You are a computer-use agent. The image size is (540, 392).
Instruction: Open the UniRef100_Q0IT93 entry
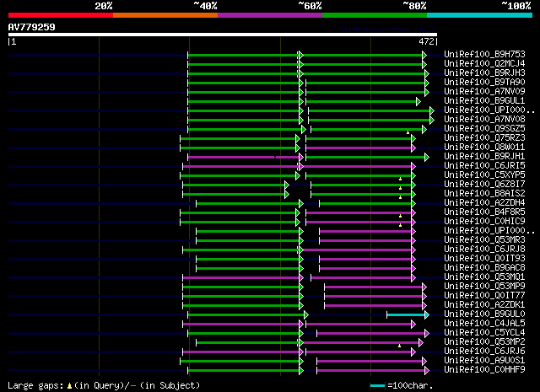[484, 259]
